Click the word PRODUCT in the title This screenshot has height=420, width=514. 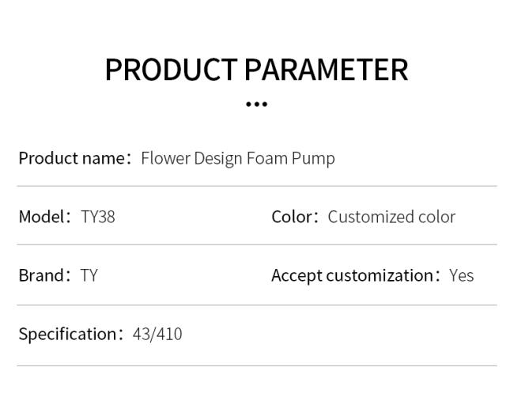[x=171, y=70]
